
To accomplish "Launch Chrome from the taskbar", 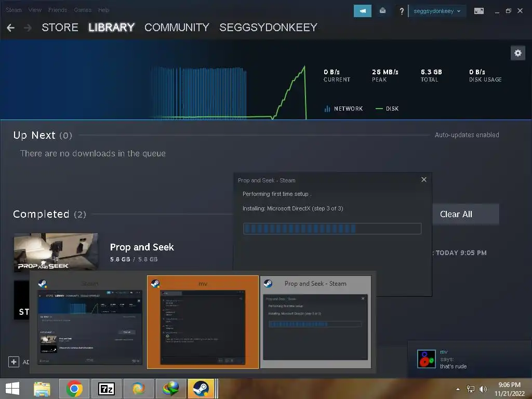I will tap(74, 389).
